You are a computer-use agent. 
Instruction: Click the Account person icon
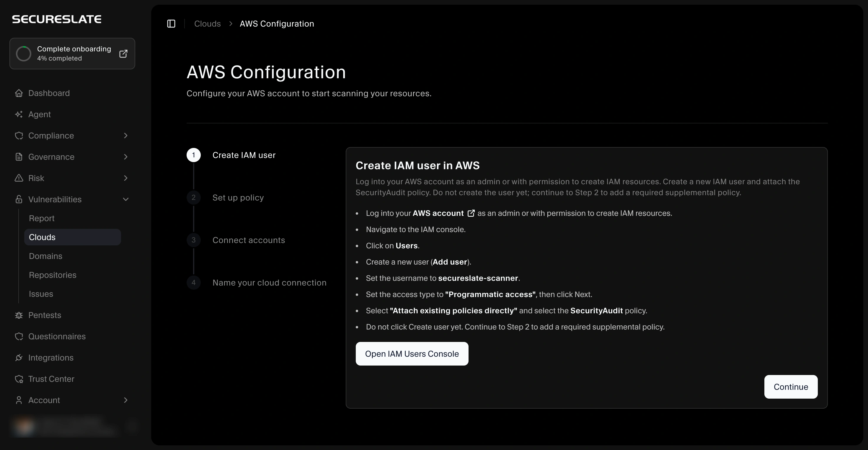[x=19, y=400]
